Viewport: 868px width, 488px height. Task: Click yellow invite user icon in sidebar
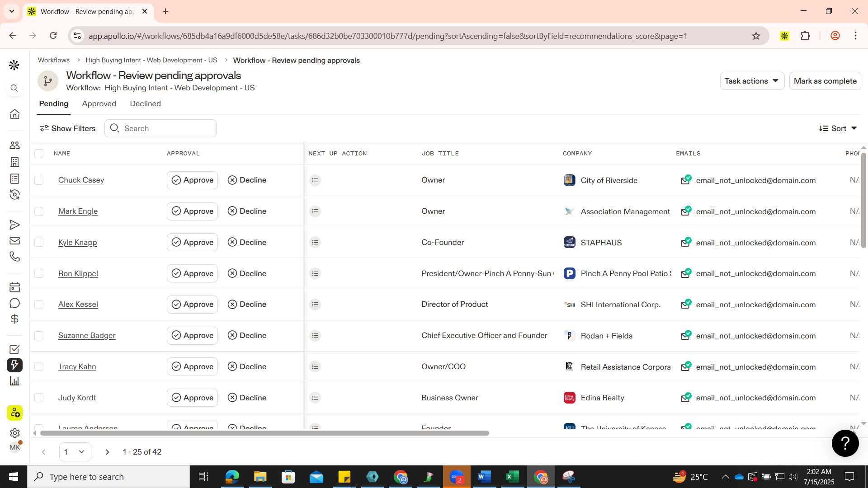coord(14,413)
